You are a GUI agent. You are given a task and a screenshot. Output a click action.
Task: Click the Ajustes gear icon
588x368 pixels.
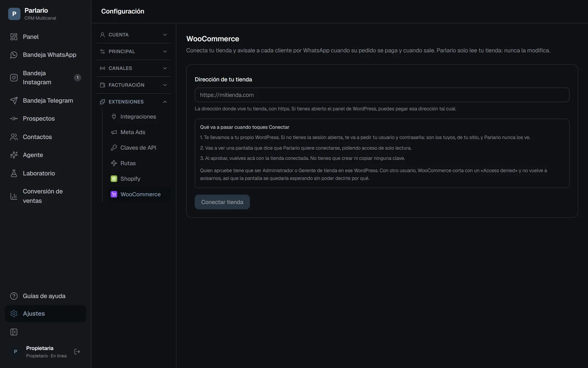click(x=14, y=314)
